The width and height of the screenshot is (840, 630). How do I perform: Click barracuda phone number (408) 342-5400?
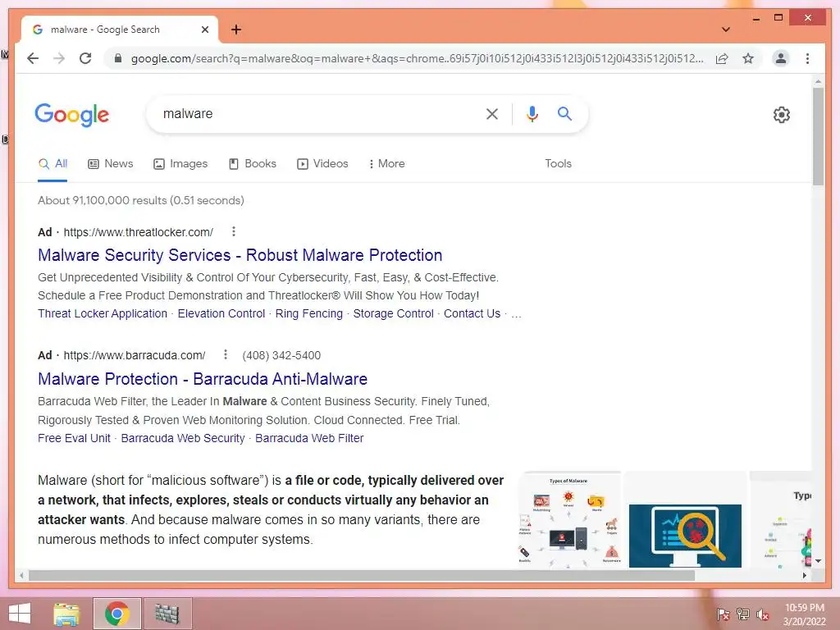pos(281,355)
